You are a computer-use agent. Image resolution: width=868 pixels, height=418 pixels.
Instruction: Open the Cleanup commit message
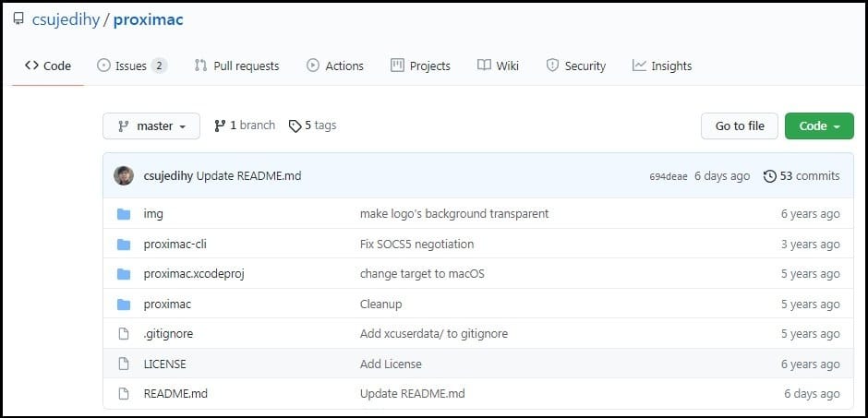click(x=380, y=305)
